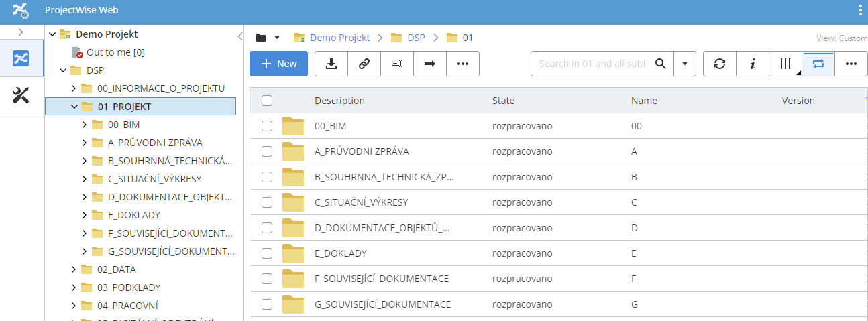
Task: Select 00_INFORMACE_O_PROJEKTU in the tree
Action: (x=160, y=88)
